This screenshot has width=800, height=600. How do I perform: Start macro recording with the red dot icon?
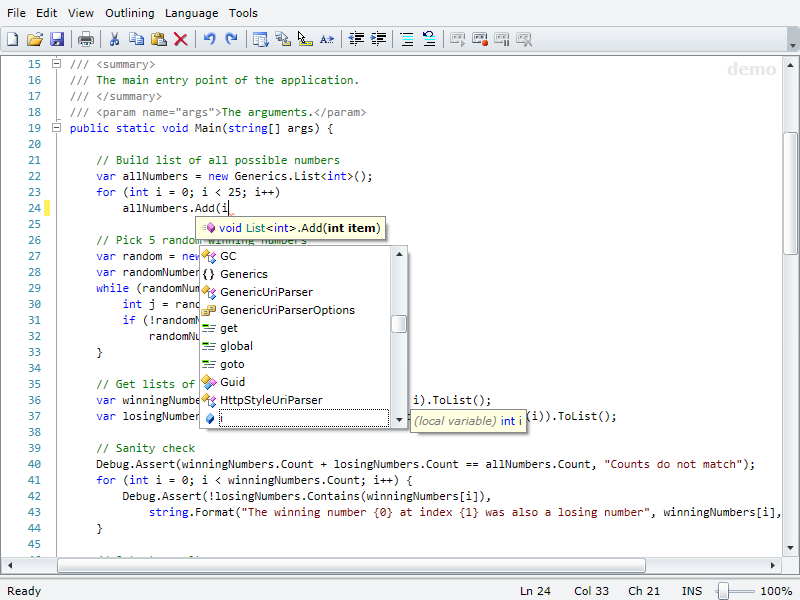[x=480, y=39]
